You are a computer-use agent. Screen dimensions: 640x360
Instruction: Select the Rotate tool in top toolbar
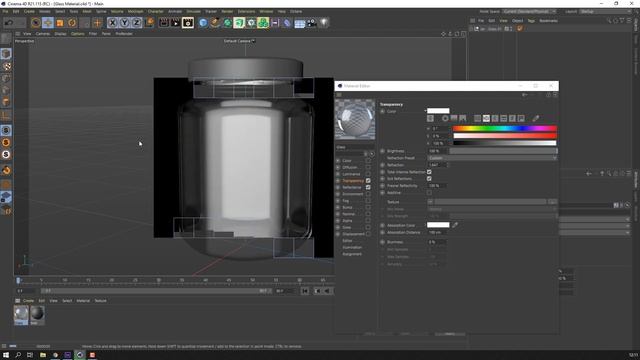(72, 23)
